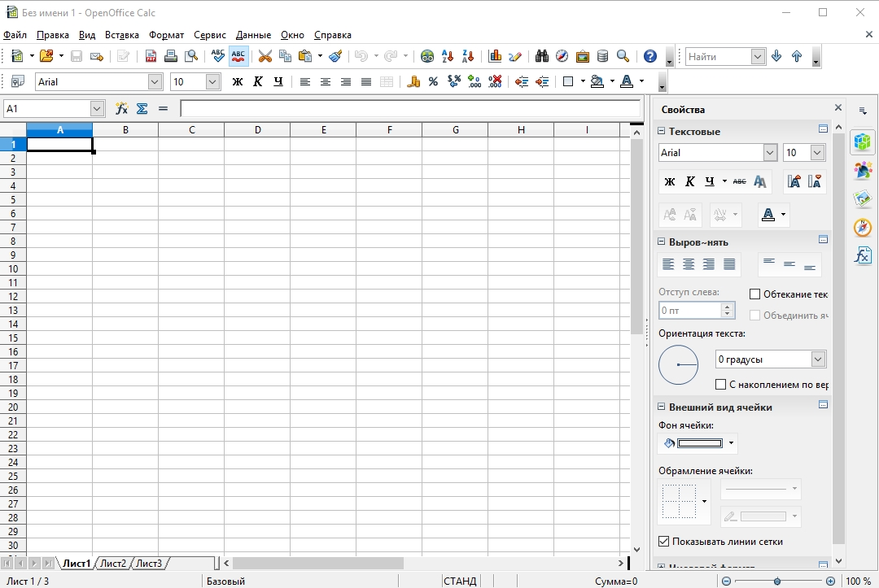This screenshot has width=879, height=588.
Task: Click the bold Ж button in toolbar
Action: pos(238,81)
